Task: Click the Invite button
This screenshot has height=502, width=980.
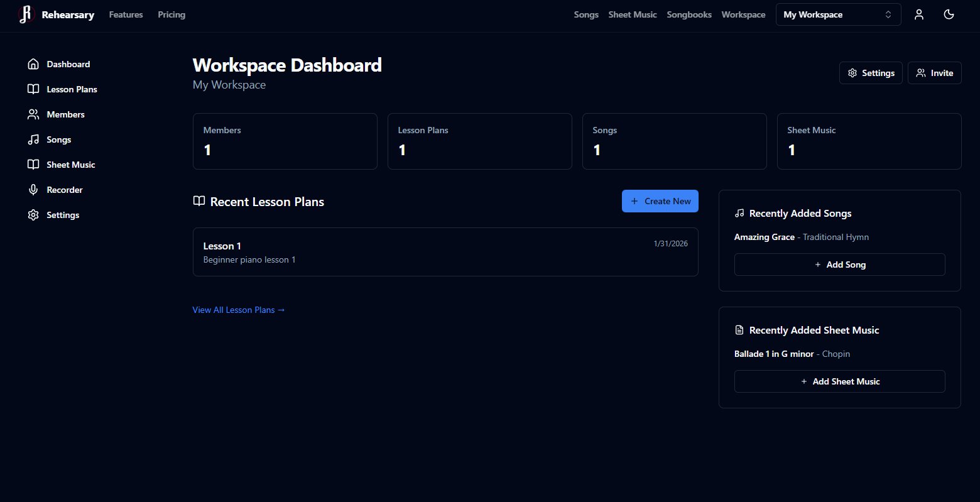Action: coord(934,72)
